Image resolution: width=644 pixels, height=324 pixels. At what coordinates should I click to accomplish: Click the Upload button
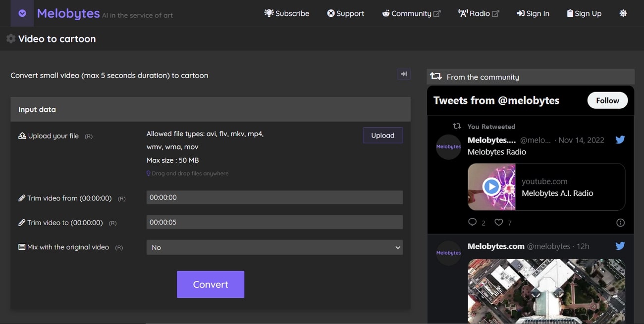pyautogui.click(x=382, y=136)
